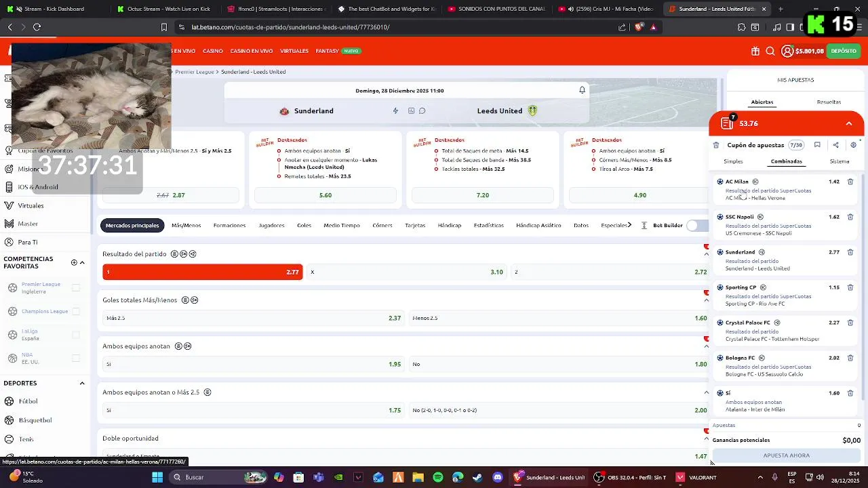Toggle Sunderland selection checkbox in slip

pyautogui.click(x=720, y=252)
